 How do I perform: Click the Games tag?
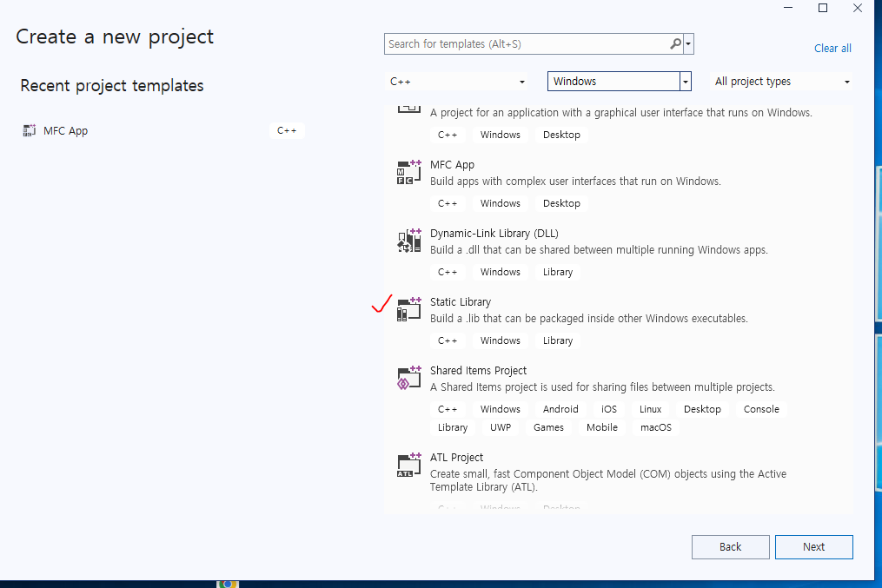tap(548, 427)
